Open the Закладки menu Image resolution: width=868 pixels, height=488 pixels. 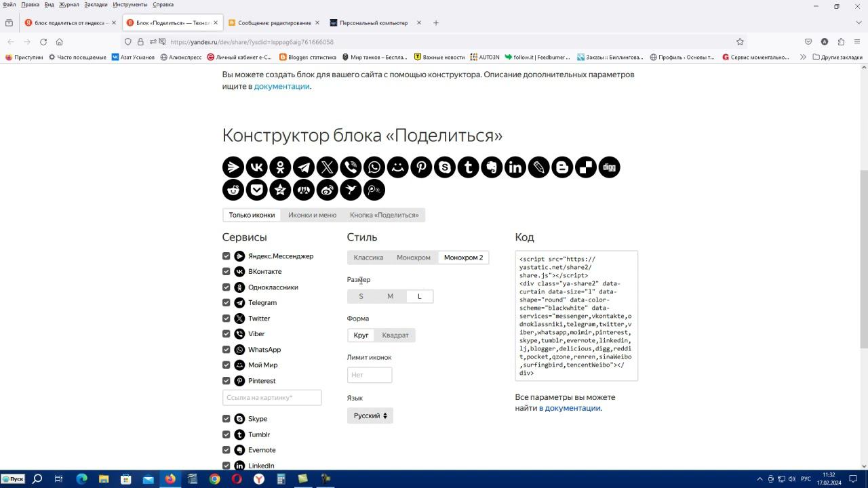click(x=96, y=4)
